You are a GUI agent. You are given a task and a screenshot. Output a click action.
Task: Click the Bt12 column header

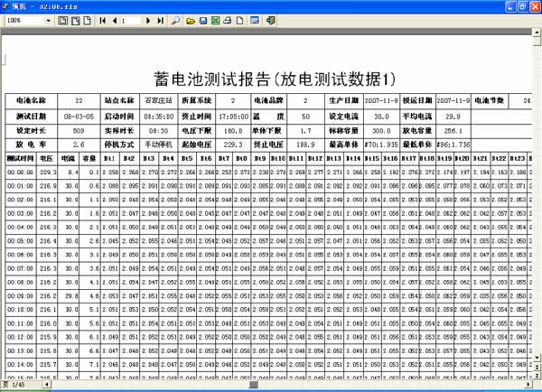(315, 158)
